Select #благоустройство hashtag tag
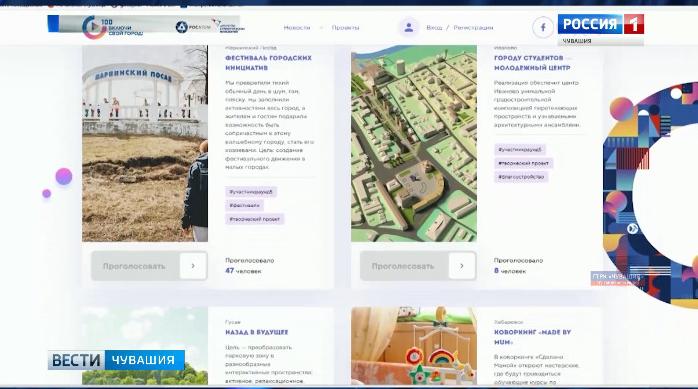Viewport: 698px width, 389px height. (x=521, y=177)
